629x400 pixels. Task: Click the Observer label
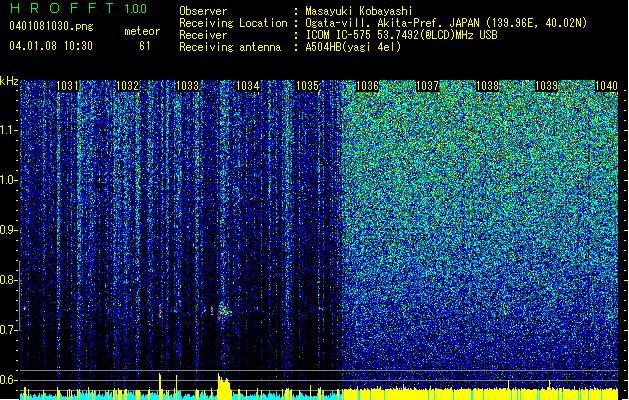coord(203,11)
